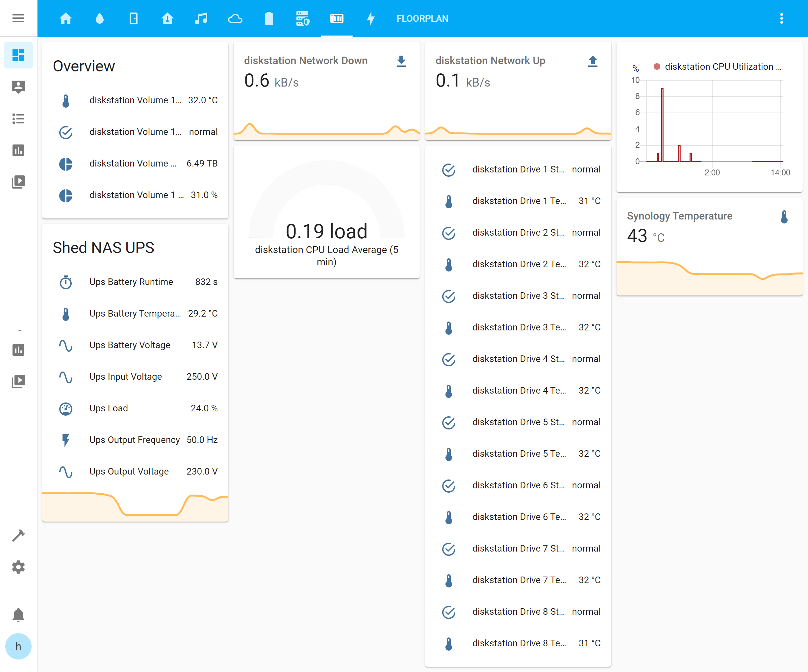Viewport: 808px width, 672px height.
Task: Open diskstation Drive 1 Status row
Action: pyautogui.click(x=518, y=169)
